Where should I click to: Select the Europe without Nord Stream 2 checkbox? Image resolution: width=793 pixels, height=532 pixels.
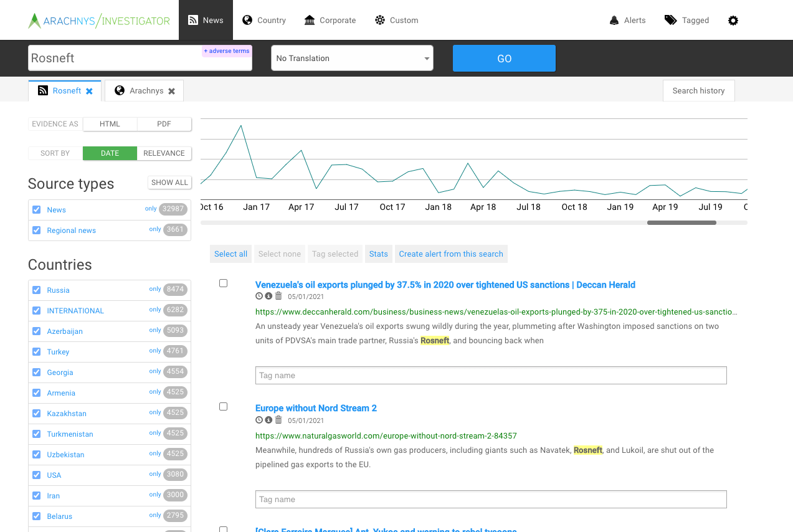tap(224, 407)
